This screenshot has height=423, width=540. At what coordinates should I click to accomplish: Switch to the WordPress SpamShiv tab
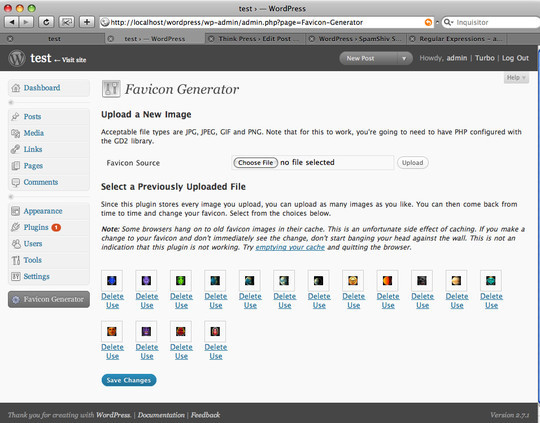click(357, 39)
